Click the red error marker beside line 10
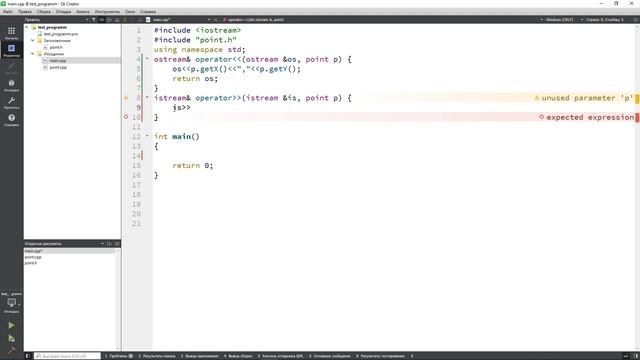This screenshot has width=640, height=360. [x=126, y=117]
